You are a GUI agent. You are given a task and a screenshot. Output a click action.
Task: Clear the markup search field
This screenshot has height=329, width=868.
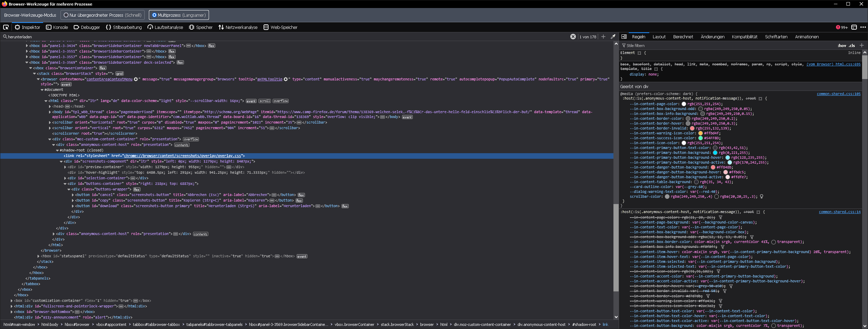[x=573, y=37]
